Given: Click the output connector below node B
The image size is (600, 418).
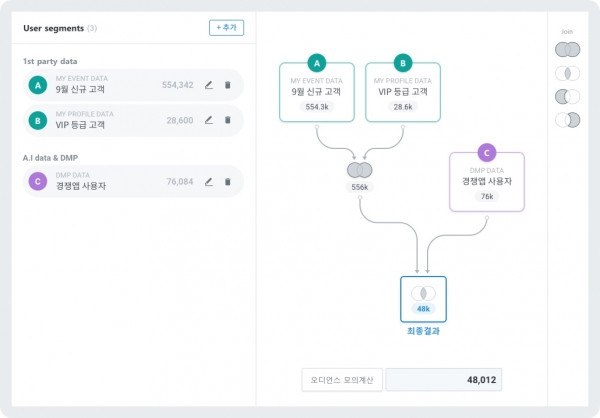Looking at the screenshot, I should pos(403,126).
